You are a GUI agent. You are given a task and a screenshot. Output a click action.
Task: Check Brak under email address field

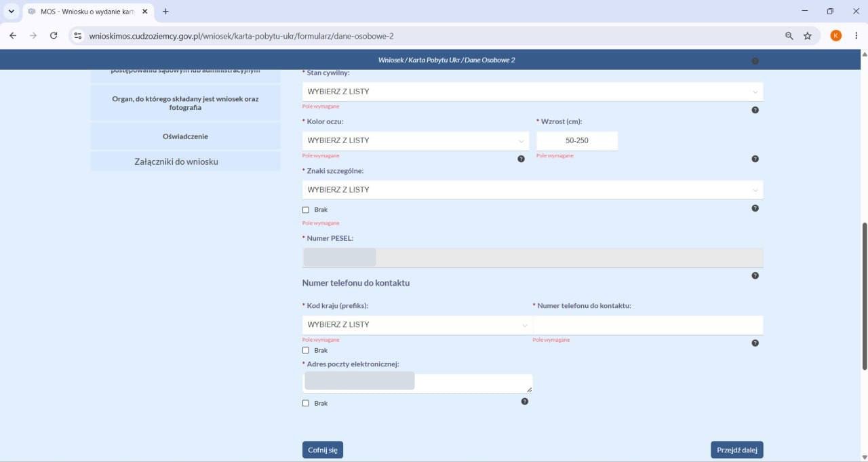(x=306, y=404)
